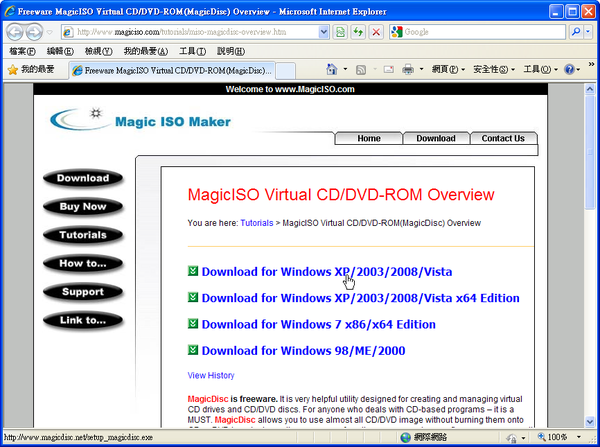Expand the Home icon dropdown arrow
This screenshot has width=600, height=447.
click(x=345, y=70)
